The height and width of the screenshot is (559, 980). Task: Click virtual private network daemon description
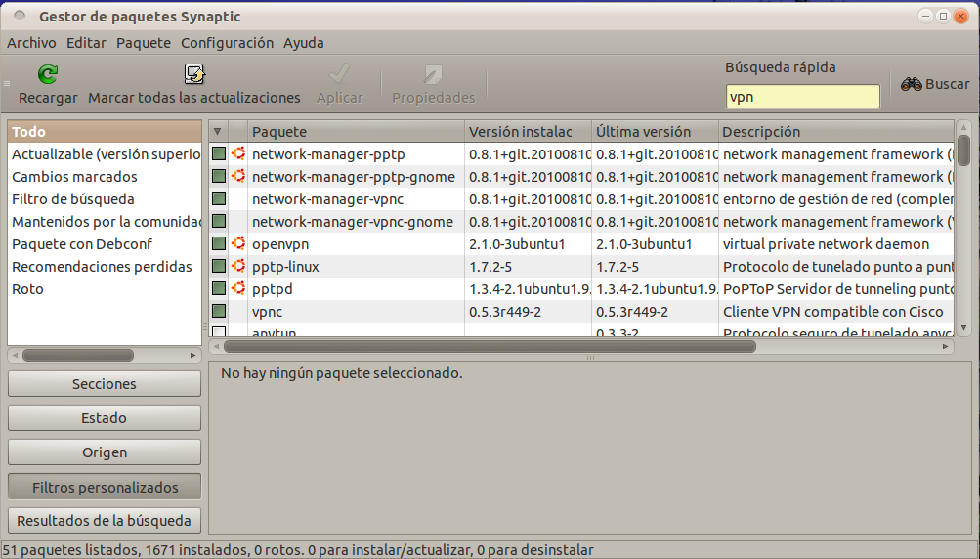[x=826, y=244]
